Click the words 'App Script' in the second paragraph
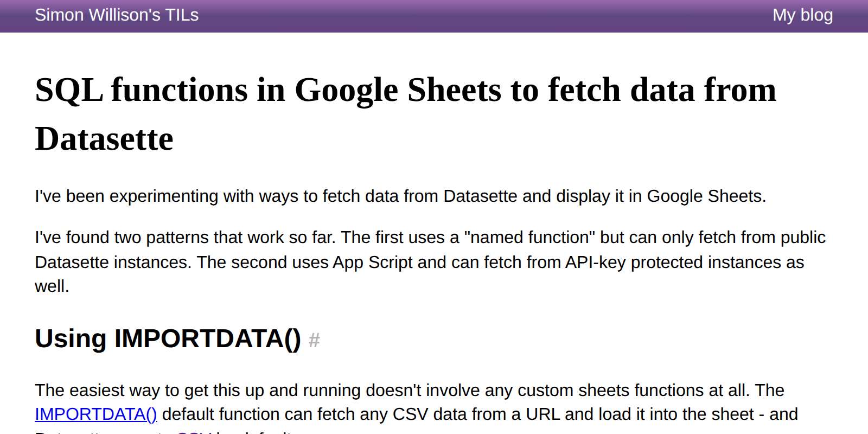This screenshot has width=868, height=434. [373, 263]
